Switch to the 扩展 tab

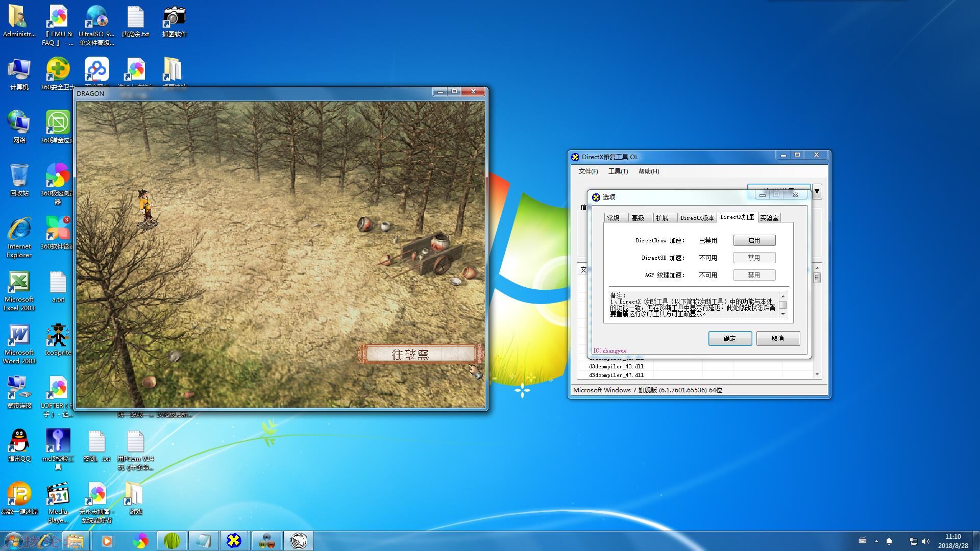665,218
